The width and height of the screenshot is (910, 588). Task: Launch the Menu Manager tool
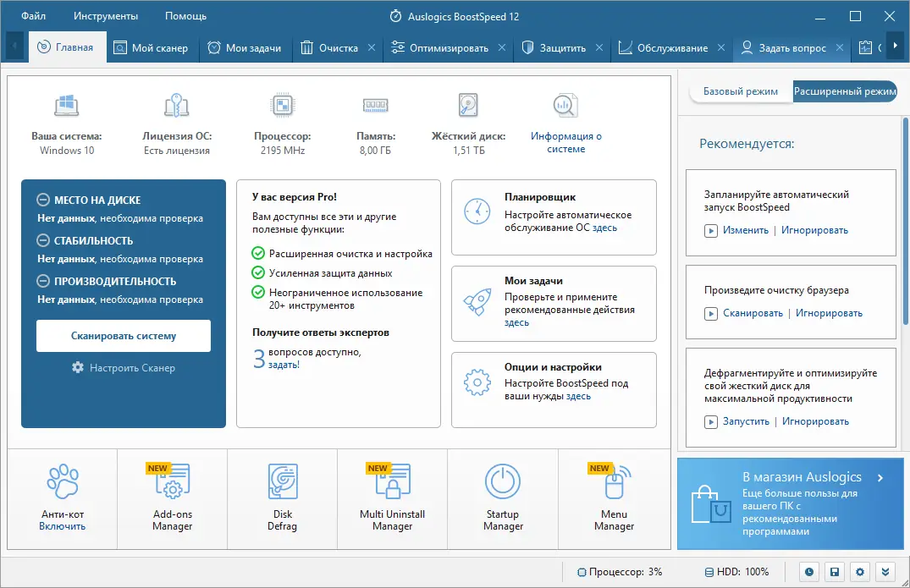coord(614,499)
